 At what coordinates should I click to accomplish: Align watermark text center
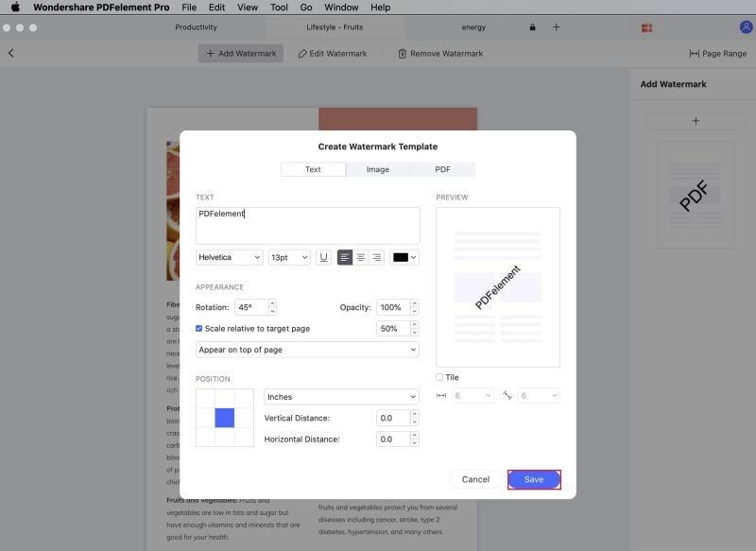pyautogui.click(x=361, y=257)
